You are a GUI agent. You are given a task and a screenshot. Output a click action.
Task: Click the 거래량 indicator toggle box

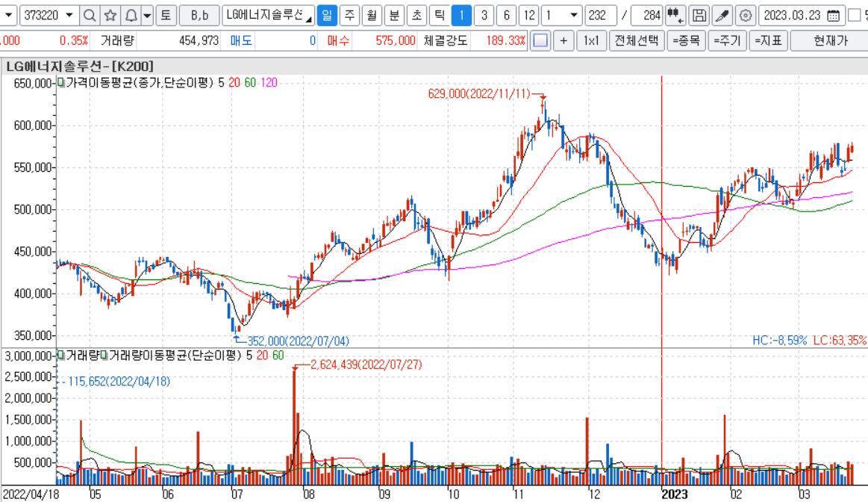click(x=61, y=355)
